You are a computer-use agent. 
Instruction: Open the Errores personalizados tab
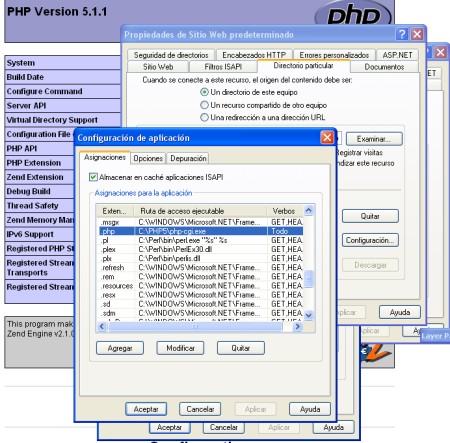(334, 55)
